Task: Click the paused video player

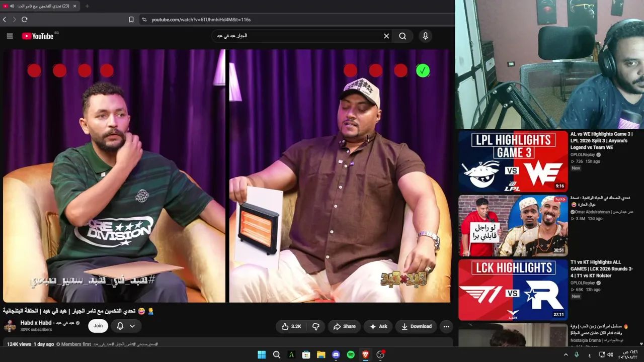Action: click(x=227, y=175)
